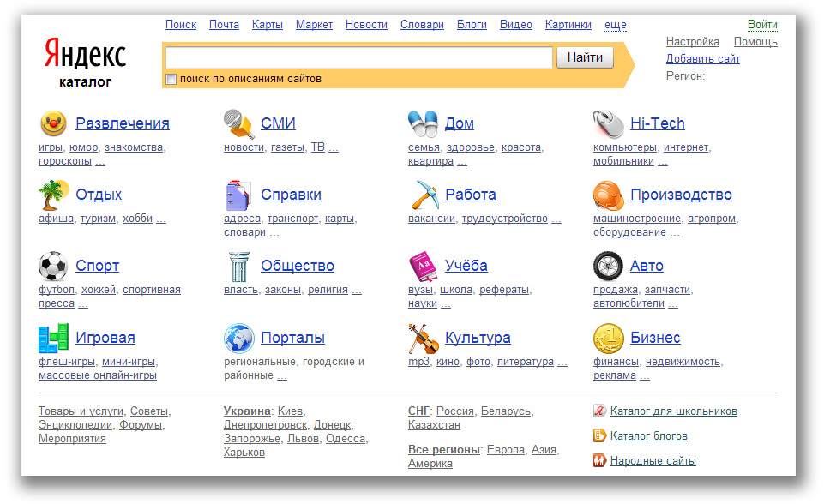Select the Беларусь region link

tap(506, 411)
